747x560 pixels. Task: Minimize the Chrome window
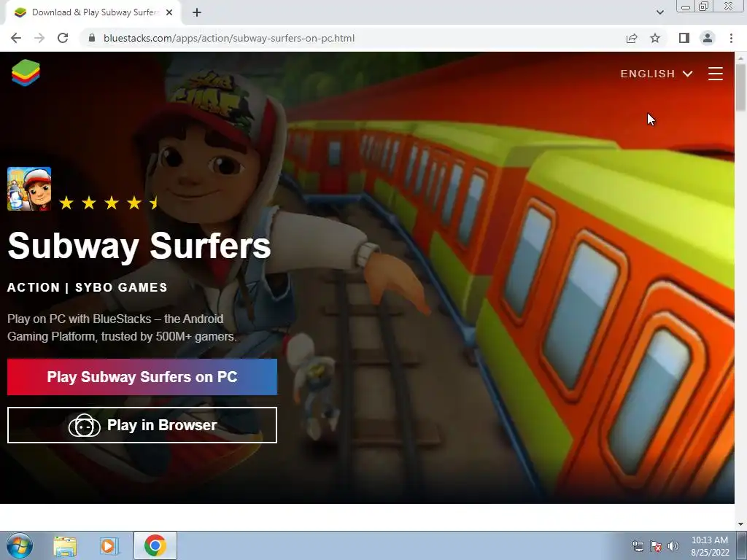686,7
